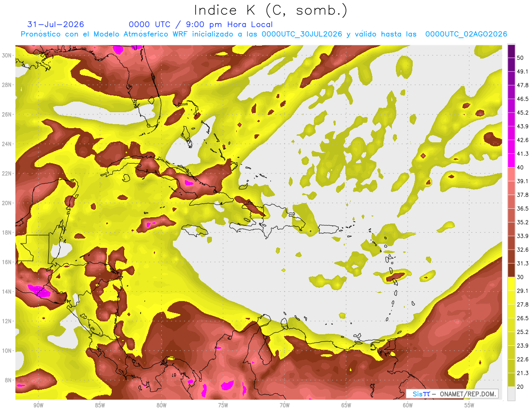
Task: Click the '65W' longitude axis label
Action: coord(346,406)
